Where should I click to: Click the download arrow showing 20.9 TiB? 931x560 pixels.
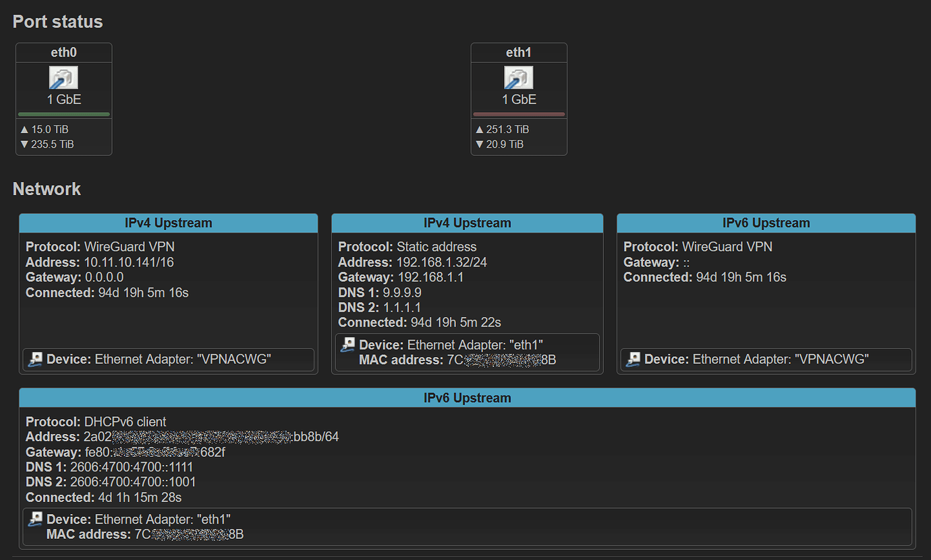tap(479, 144)
